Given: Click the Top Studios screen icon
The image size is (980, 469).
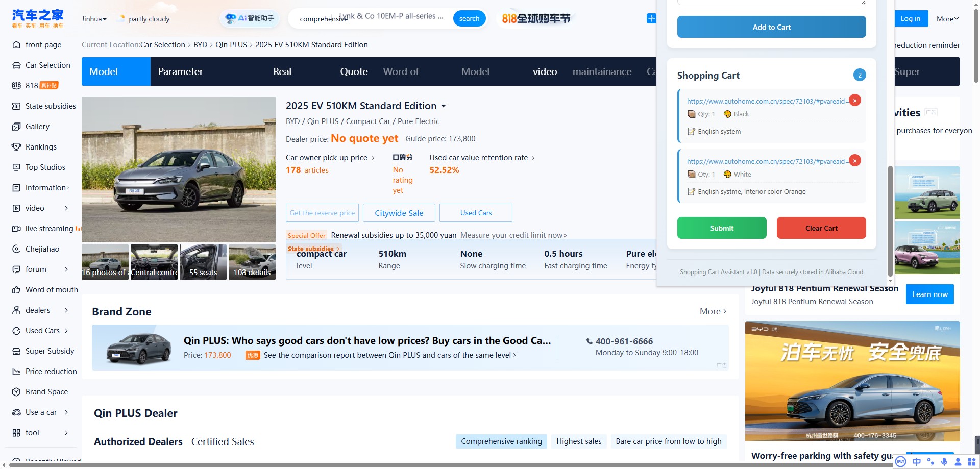Looking at the screenshot, I should pos(16,167).
